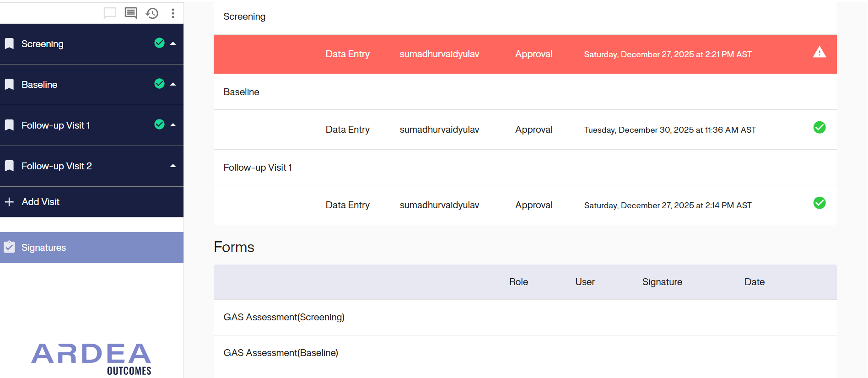
Task: Click the green check on sidebar Screening
Action: click(x=159, y=43)
